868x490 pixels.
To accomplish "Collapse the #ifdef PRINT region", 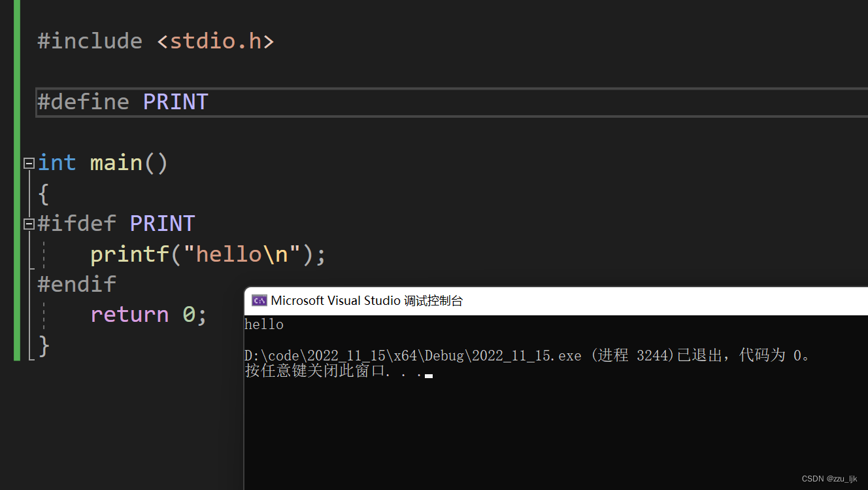I will (29, 224).
